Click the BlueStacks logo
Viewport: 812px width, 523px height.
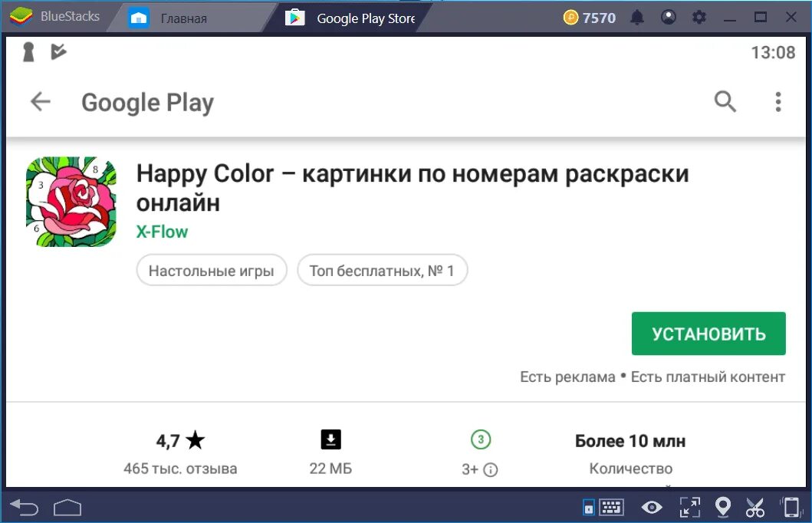coord(21,17)
